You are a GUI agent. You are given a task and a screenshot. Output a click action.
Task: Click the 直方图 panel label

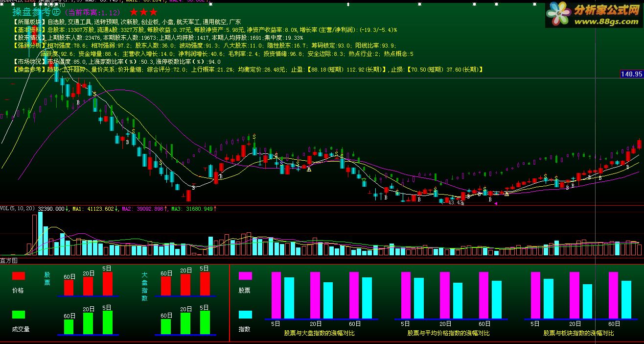9,260
